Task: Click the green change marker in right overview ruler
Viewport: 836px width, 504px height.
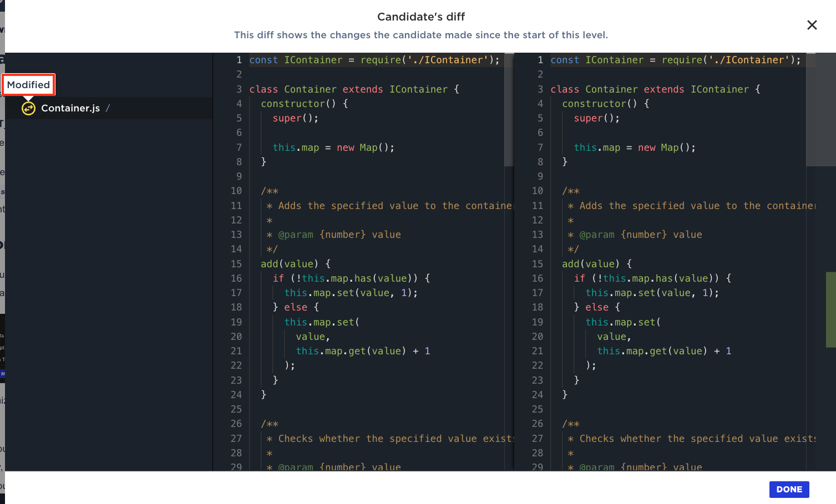Action: [x=830, y=309]
